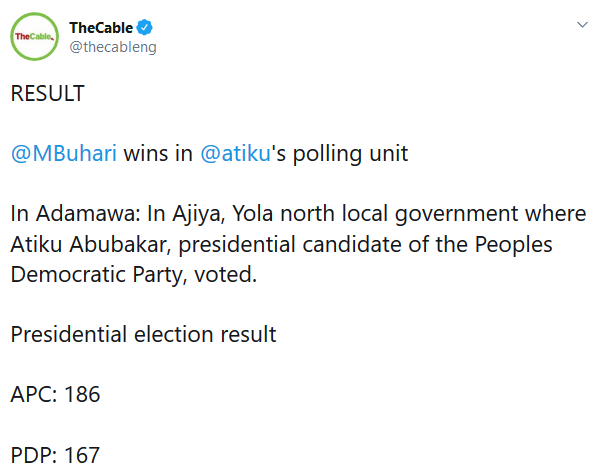Click the number 186 in results
The height and width of the screenshot is (471, 600).
82,394
